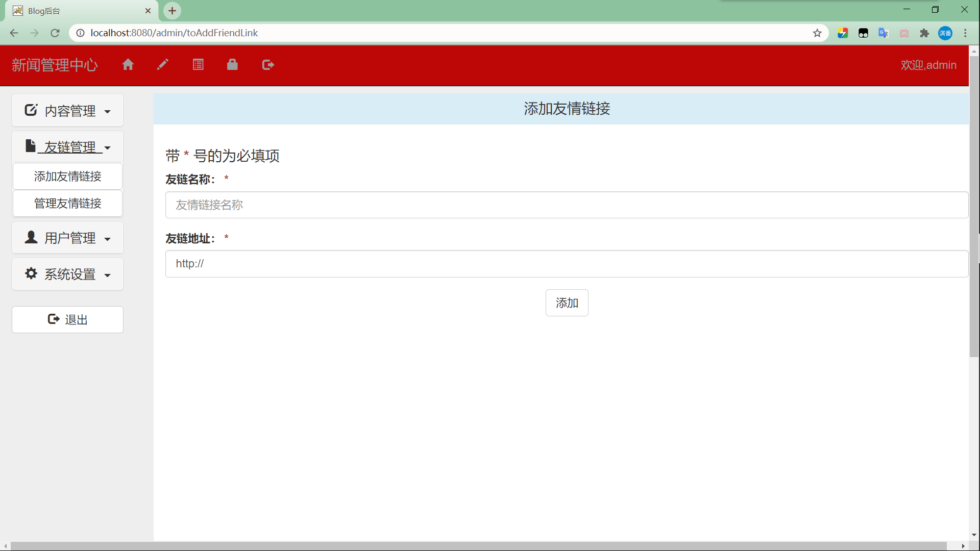Click the logout arrow icon in navbar
Image resolution: width=980 pixels, height=551 pixels.
coord(268,65)
